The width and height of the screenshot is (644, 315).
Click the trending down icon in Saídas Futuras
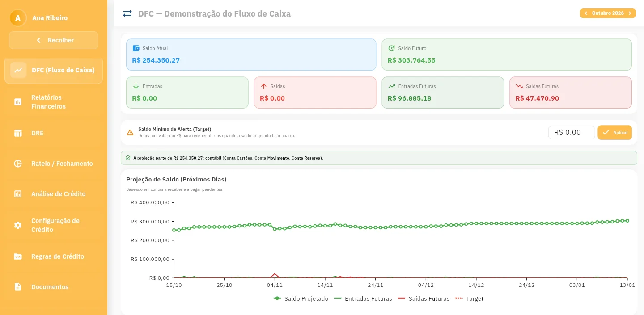tap(519, 86)
